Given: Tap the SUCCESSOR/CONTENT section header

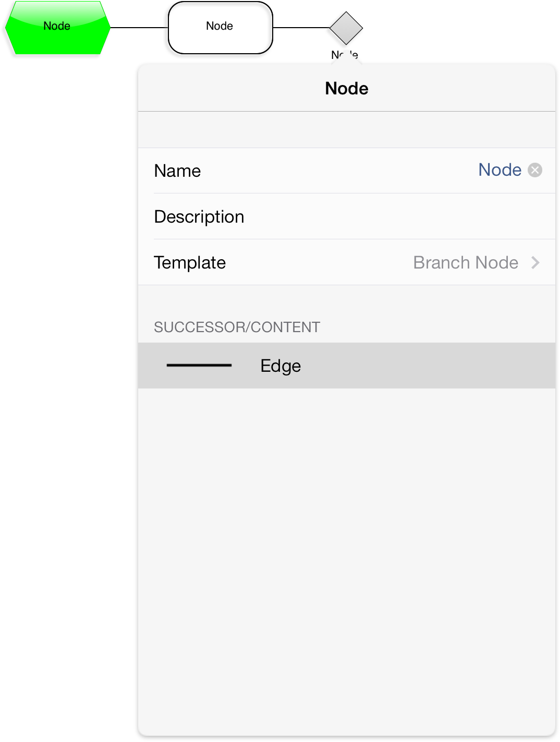Looking at the screenshot, I should click(x=237, y=327).
